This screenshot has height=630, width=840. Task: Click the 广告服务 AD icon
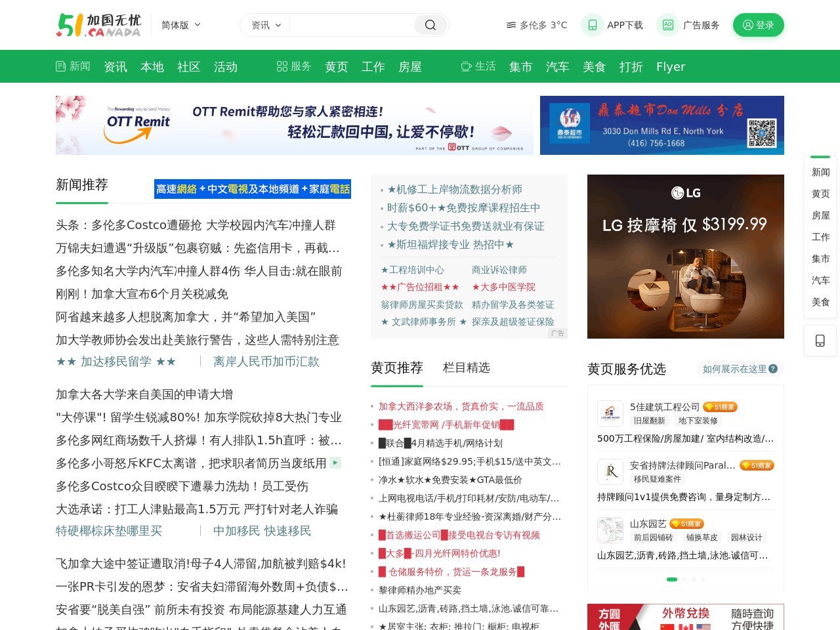[668, 25]
